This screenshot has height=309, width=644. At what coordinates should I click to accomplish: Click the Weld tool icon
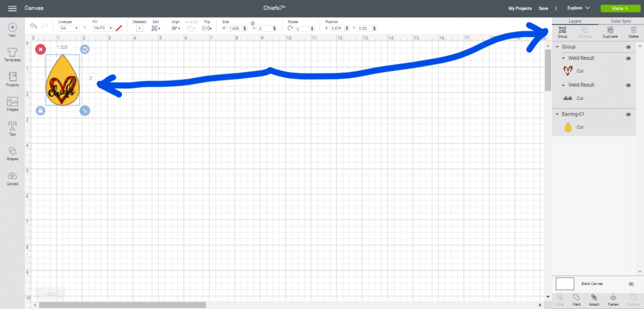pyautogui.click(x=577, y=299)
